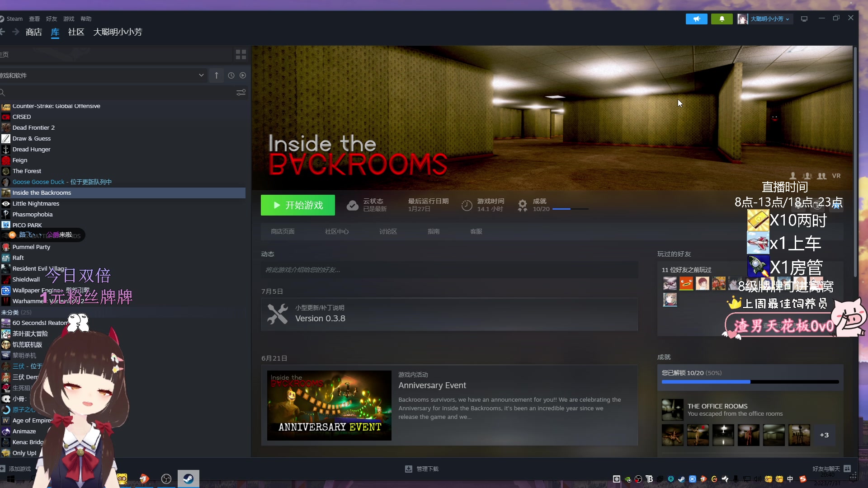Open 好友与聊天 friends list
The image size is (868, 488).
point(831,469)
